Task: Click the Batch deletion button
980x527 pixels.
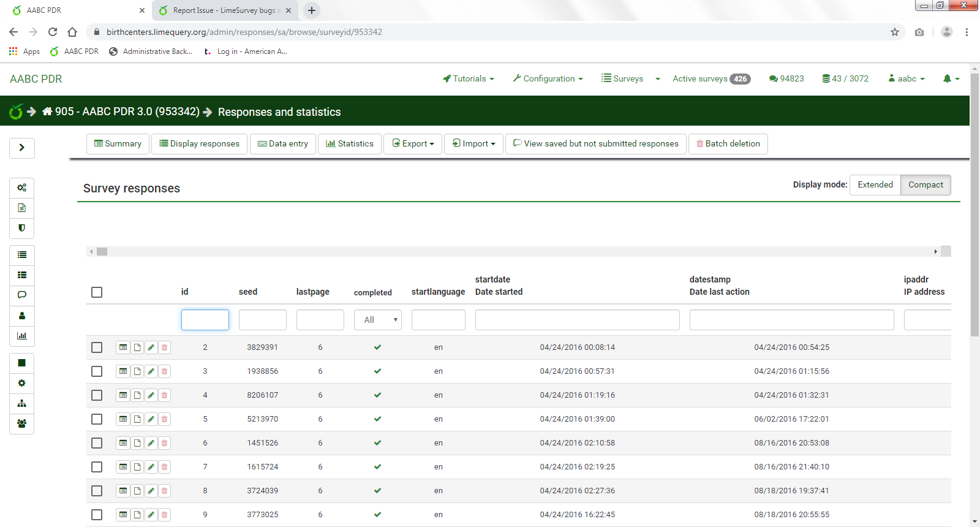Action: point(728,144)
